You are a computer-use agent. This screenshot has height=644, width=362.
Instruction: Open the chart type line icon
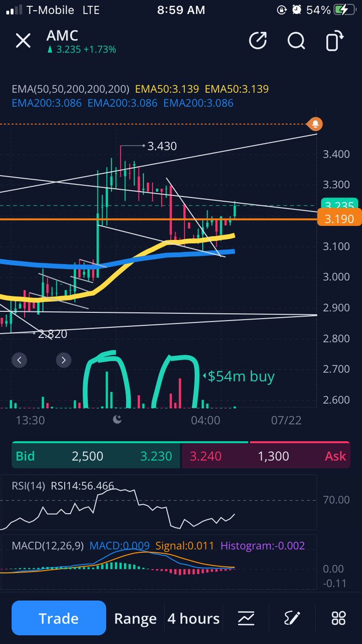(x=246, y=618)
